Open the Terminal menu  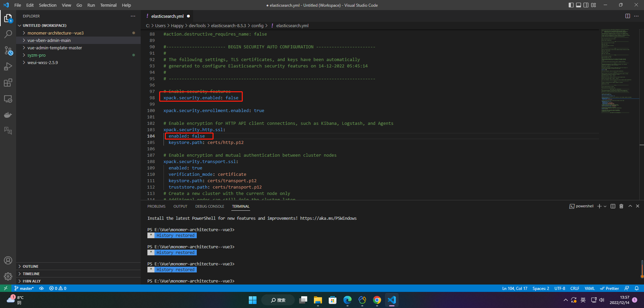point(108,5)
